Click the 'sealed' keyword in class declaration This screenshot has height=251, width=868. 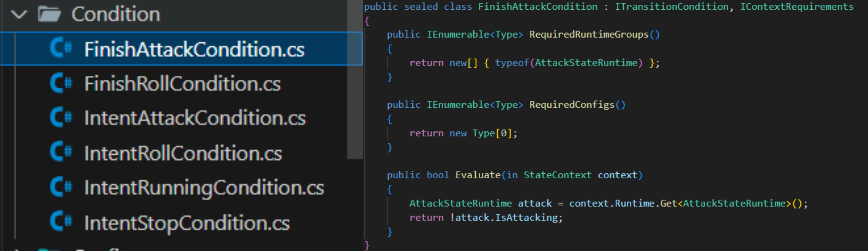coord(421,6)
